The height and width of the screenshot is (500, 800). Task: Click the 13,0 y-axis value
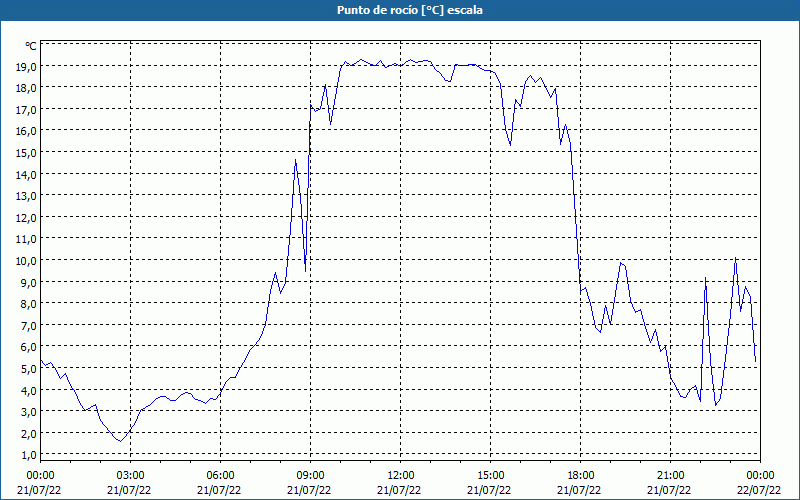pos(27,196)
